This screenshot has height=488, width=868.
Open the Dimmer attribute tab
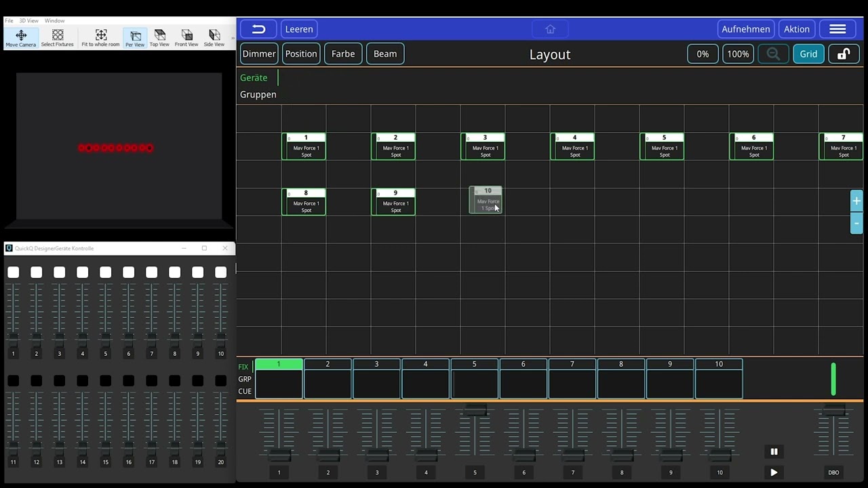pyautogui.click(x=259, y=54)
